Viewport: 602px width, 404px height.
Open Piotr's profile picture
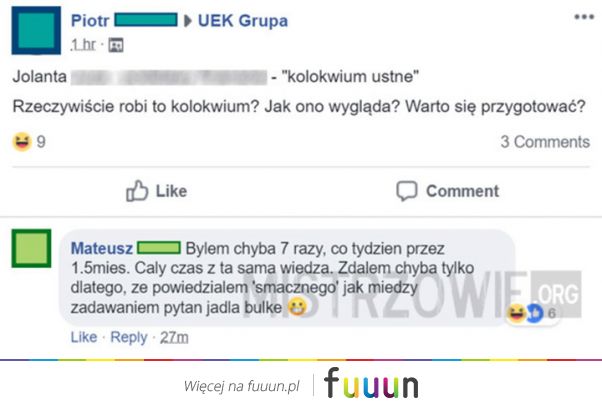[x=36, y=30]
